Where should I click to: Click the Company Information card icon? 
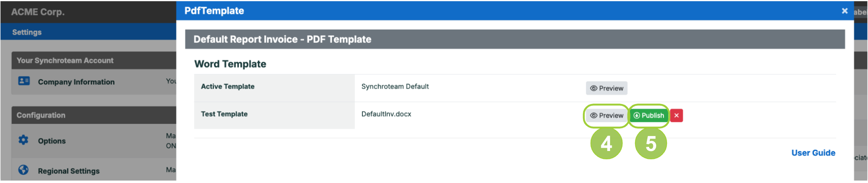(x=24, y=81)
